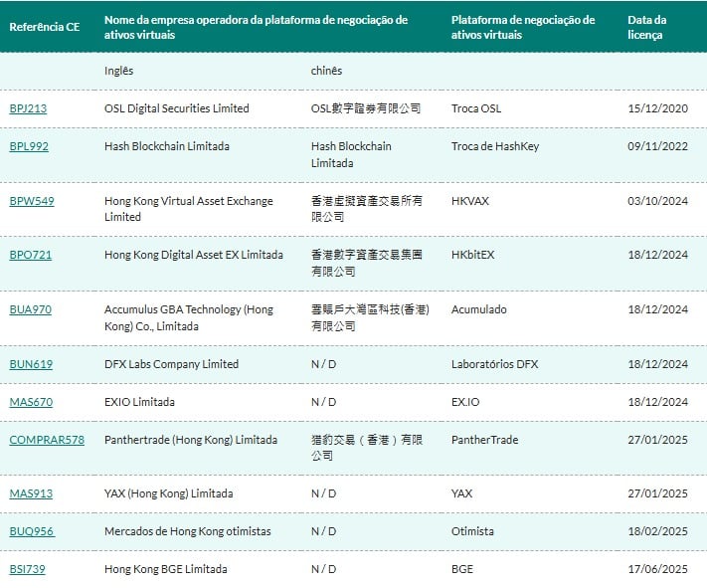The width and height of the screenshot is (707, 588).
Task: Open the COMPRAR578 reference link
Action: 47,440
